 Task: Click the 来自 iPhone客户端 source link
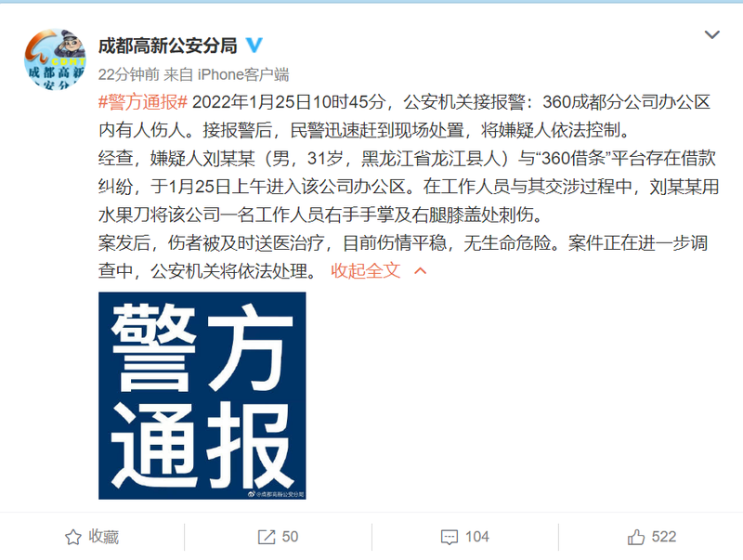226,74
